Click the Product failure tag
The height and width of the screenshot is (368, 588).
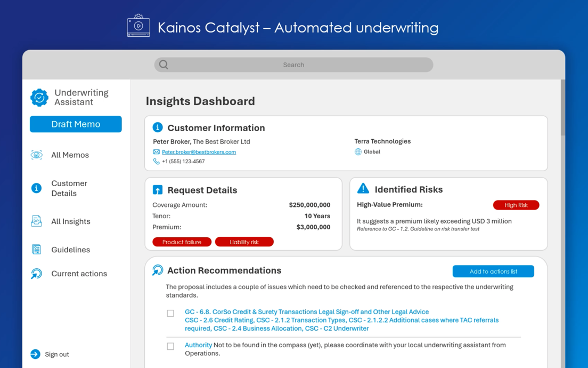pos(182,242)
